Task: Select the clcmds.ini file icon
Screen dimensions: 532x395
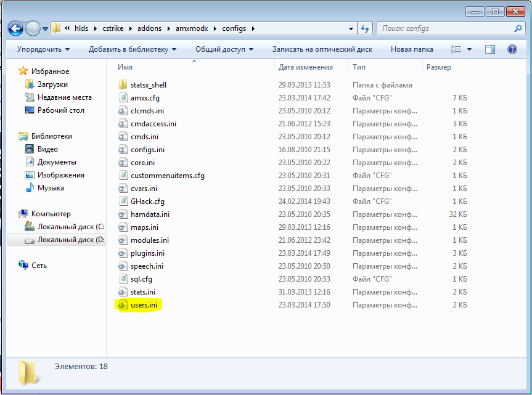Action: (123, 110)
